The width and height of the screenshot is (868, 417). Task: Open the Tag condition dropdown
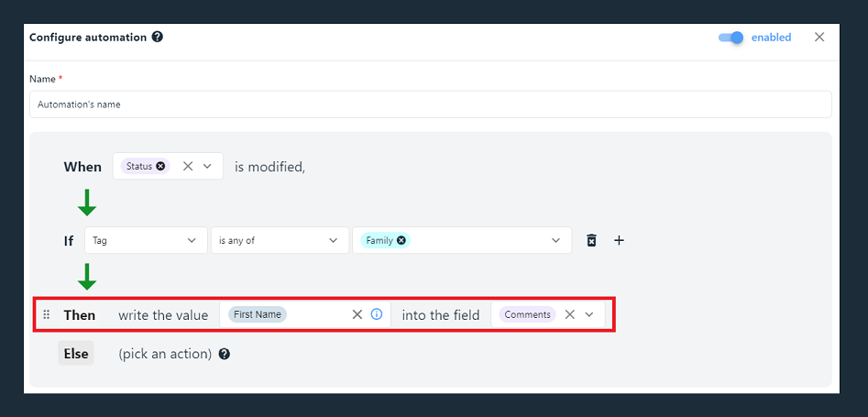pyautogui.click(x=146, y=240)
